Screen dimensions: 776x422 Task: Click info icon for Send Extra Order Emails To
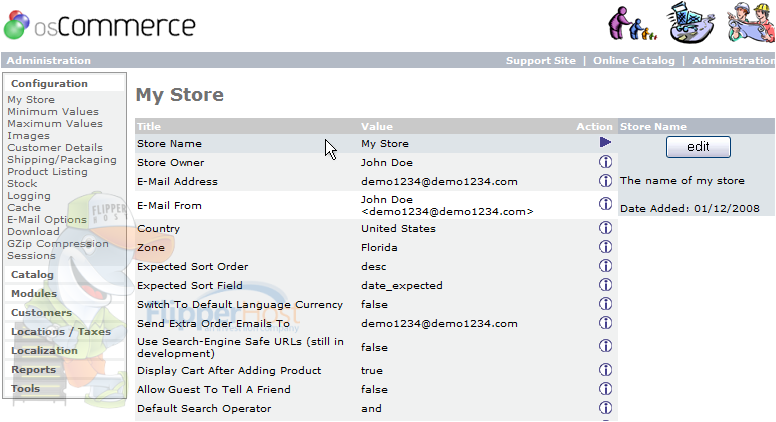(x=605, y=323)
